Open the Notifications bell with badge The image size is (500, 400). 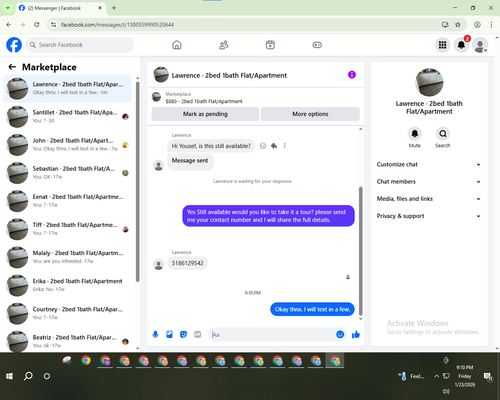(461, 45)
